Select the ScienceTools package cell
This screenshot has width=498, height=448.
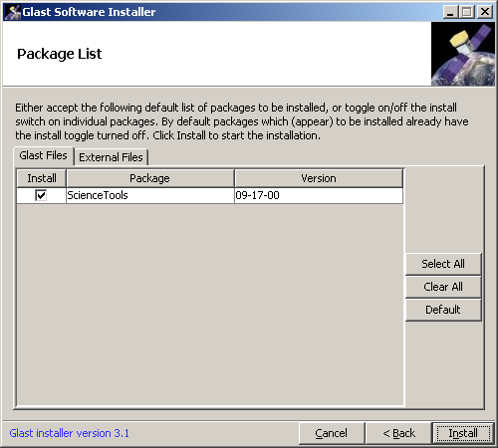[150, 195]
